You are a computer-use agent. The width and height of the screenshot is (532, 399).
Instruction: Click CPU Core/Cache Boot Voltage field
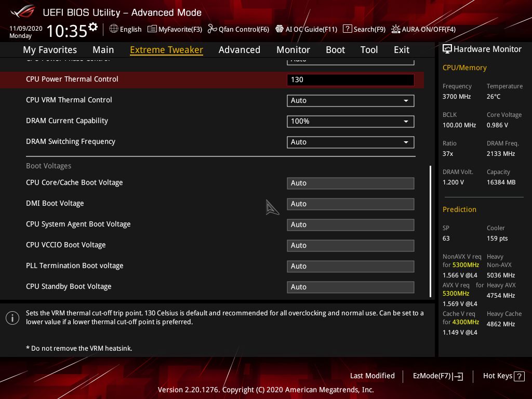pos(351,183)
